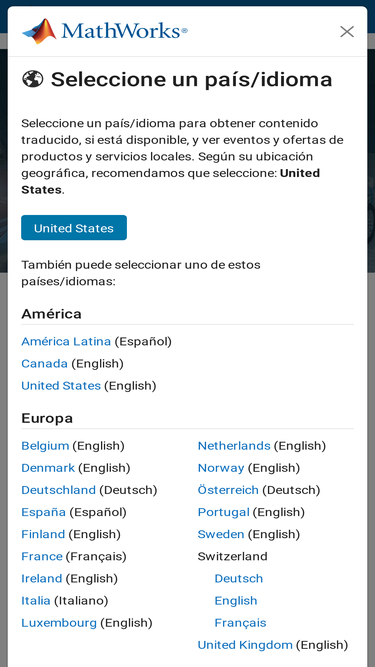
Task: Select Netherlands country link
Action: click(234, 446)
